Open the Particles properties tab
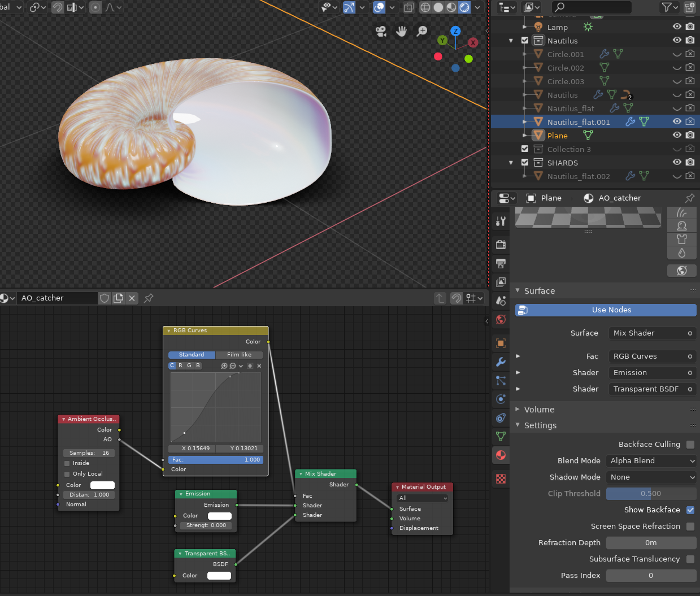 (501, 380)
